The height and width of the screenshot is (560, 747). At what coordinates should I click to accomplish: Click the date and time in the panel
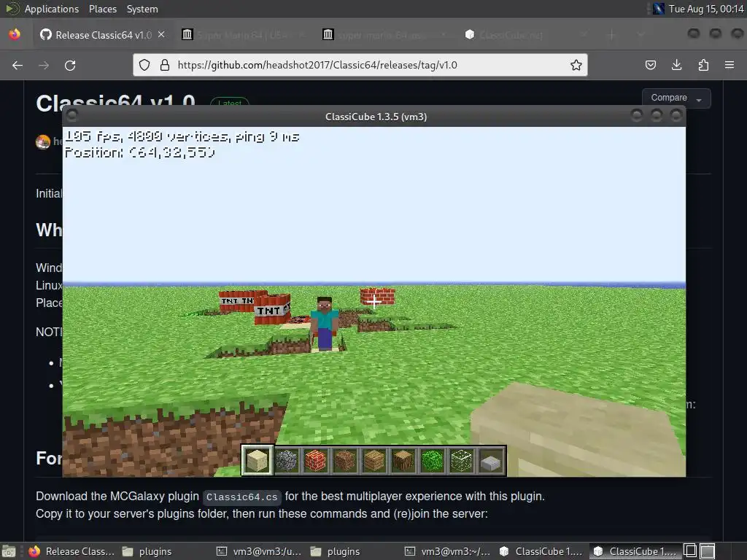(706, 9)
